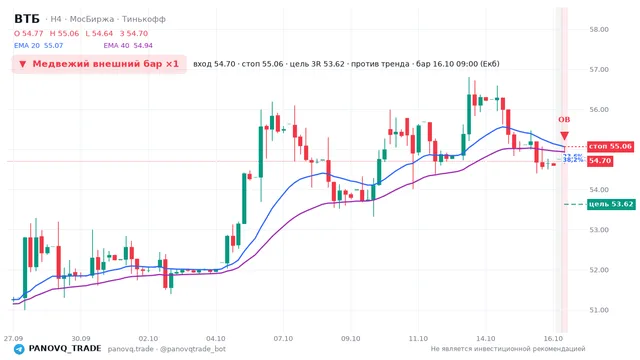This screenshot has width=640, height=360.
Task: Click the 56.00 price axis label
Action: pyautogui.click(x=599, y=110)
